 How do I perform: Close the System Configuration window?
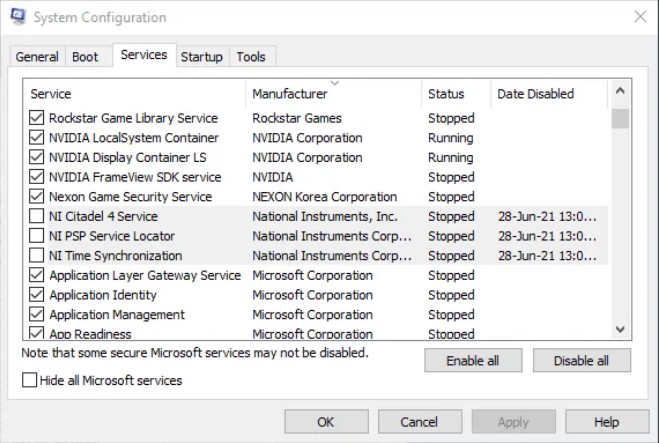[640, 17]
